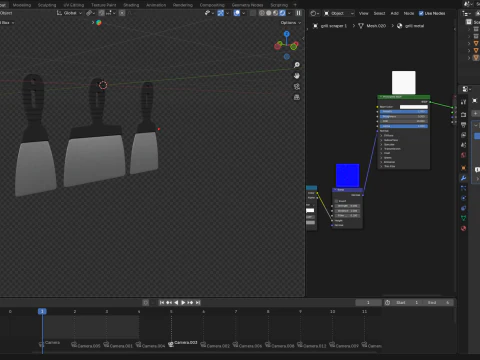
Task: Adjust the Metallic slider on Principled BSDF
Action: (404, 112)
